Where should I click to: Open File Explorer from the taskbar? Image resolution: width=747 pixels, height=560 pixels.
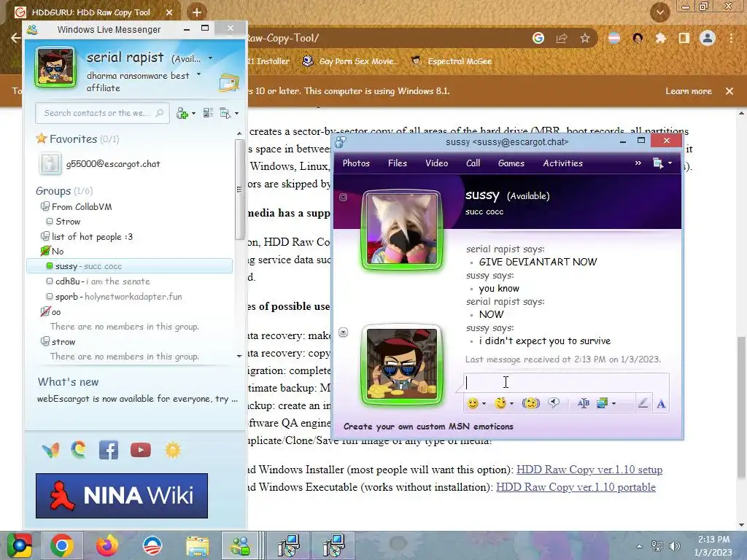coord(197,545)
